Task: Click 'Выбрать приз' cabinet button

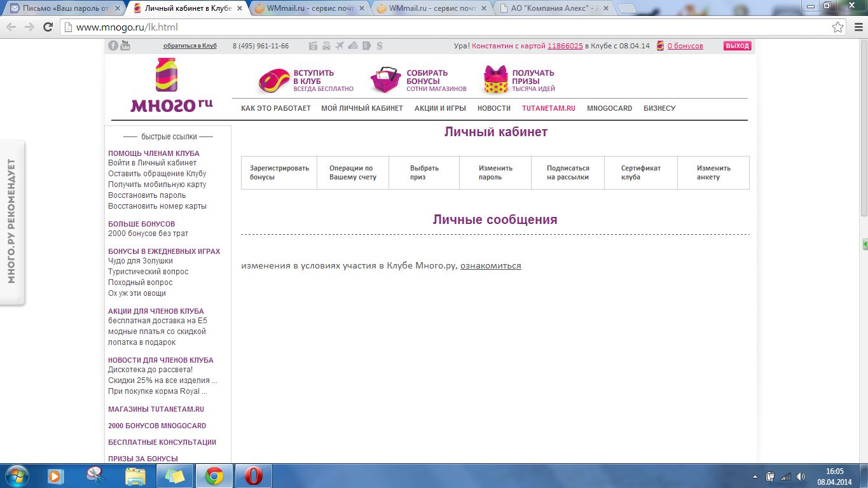Action: (424, 172)
